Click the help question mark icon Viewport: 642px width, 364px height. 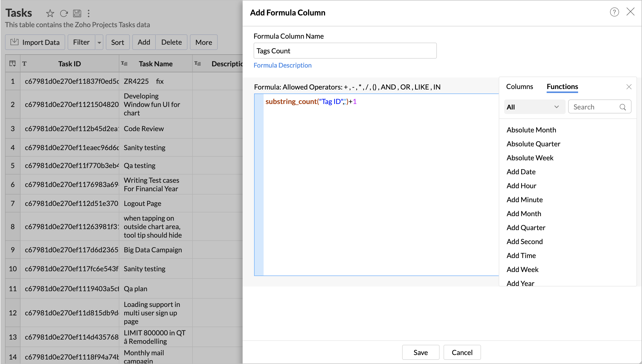[x=614, y=12]
